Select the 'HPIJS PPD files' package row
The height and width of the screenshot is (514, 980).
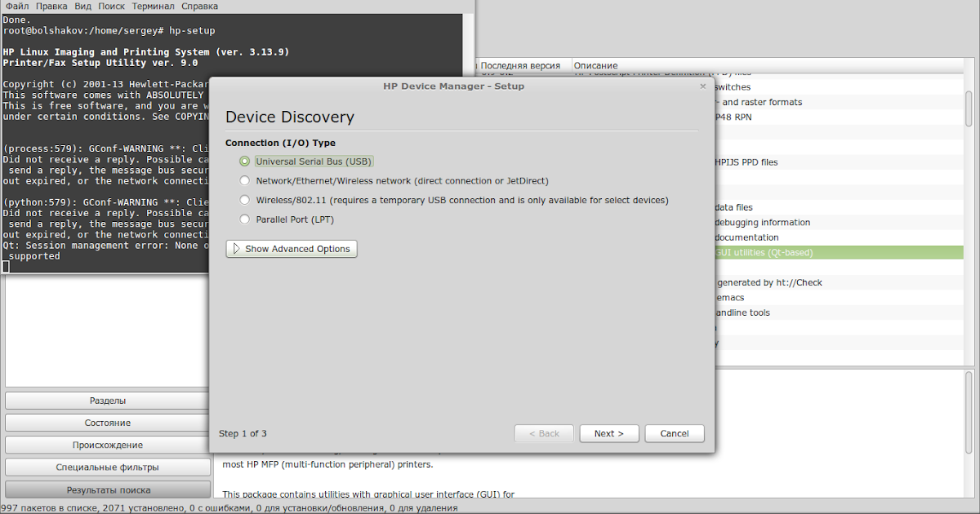coord(839,162)
